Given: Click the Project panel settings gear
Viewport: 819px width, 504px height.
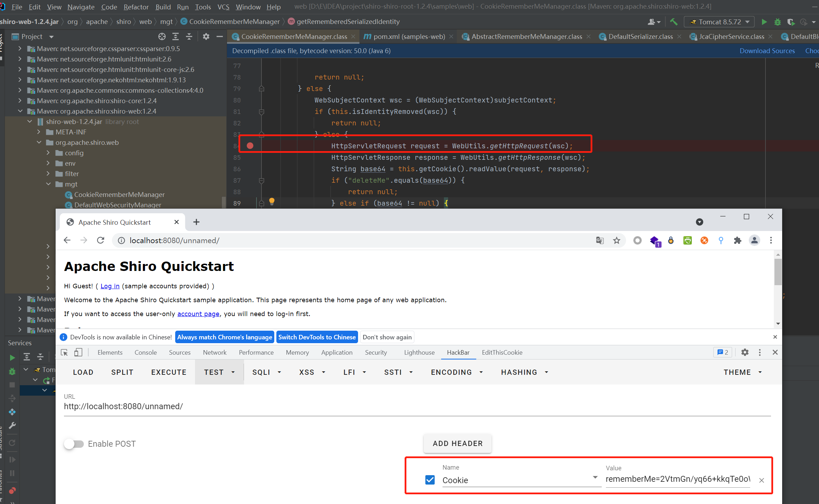Looking at the screenshot, I should [x=206, y=36].
